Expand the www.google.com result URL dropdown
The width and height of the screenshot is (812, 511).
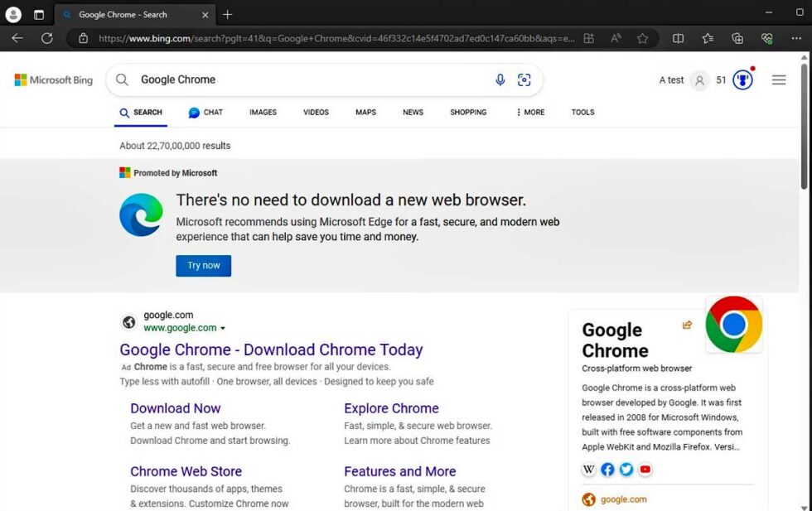[224, 327]
